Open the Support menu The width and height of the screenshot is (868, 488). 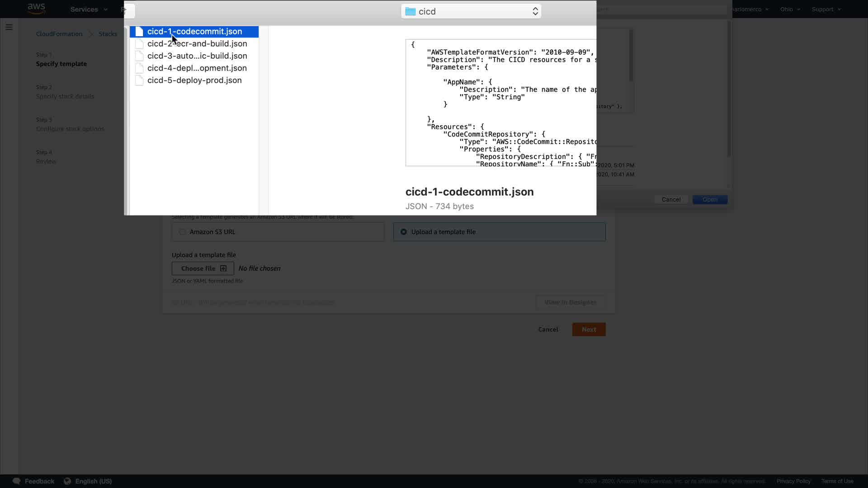(x=826, y=9)
